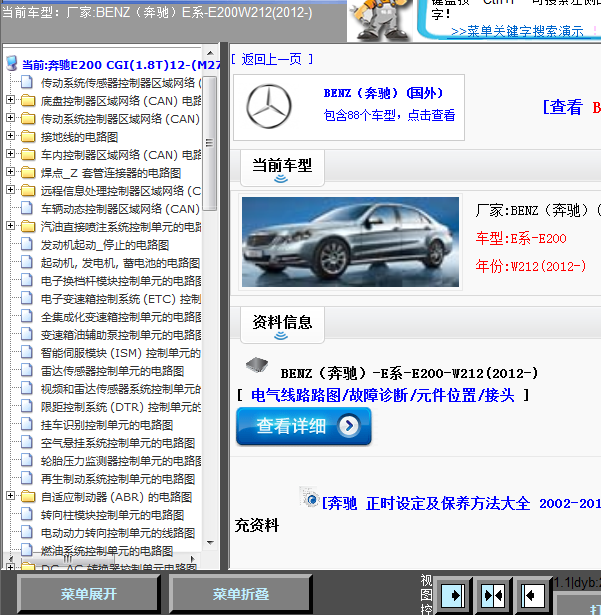601x615 pixels.
Task: Expand 传动系统控制器区域网络 (CAN) node
Action: (x=11, y=118)
